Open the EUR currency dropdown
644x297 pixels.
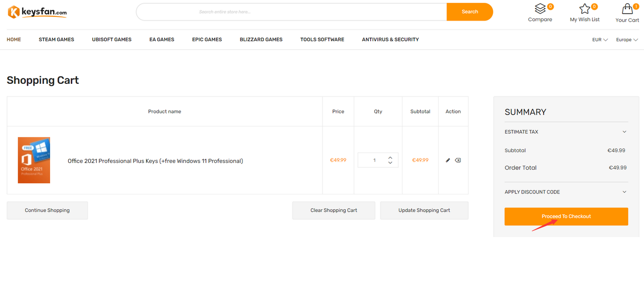(x=600, y=40)
